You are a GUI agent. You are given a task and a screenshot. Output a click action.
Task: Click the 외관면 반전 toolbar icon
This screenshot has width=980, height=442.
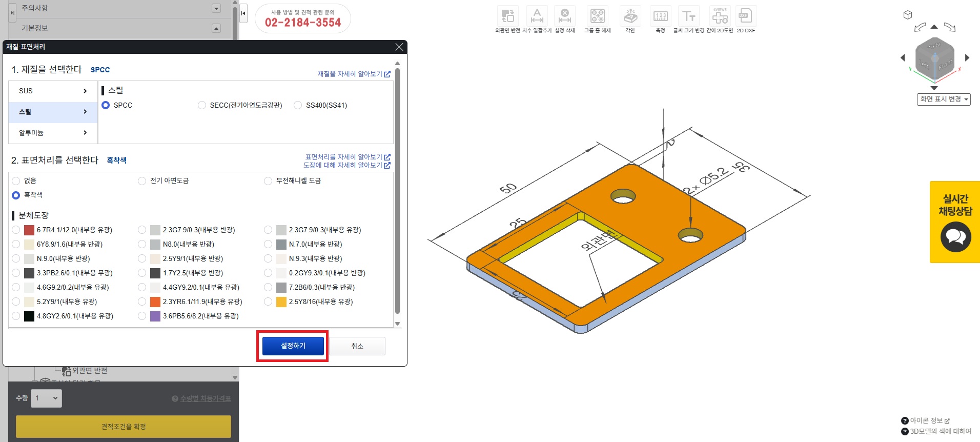tap(507, 16)
